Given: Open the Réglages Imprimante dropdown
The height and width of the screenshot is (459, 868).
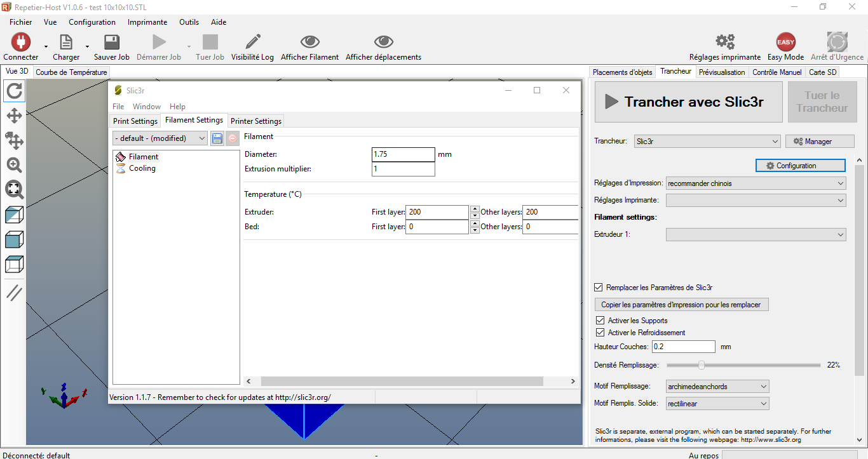Looking at the screenshot, I should pyautogui.click(x=756, y=200).
